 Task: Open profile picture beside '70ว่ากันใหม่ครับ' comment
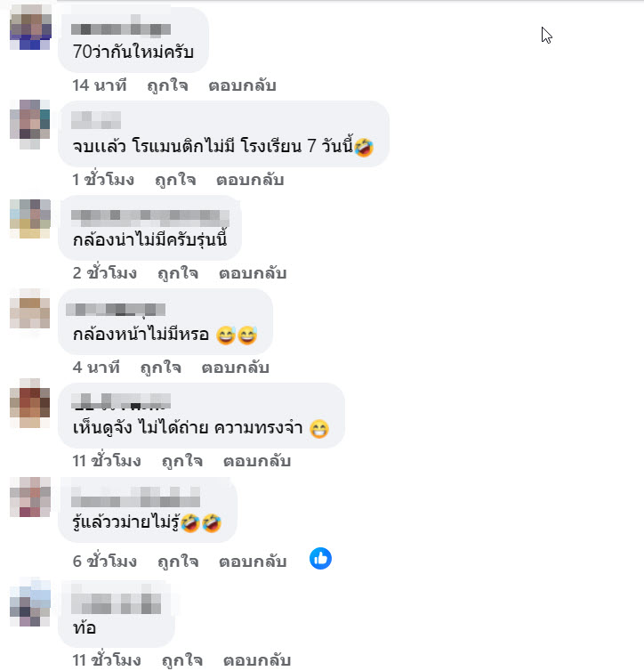[x=30, y=27]
